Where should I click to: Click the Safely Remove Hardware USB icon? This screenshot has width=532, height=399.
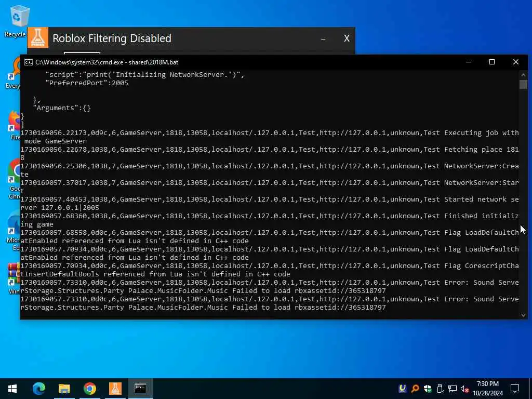point(440,389)
